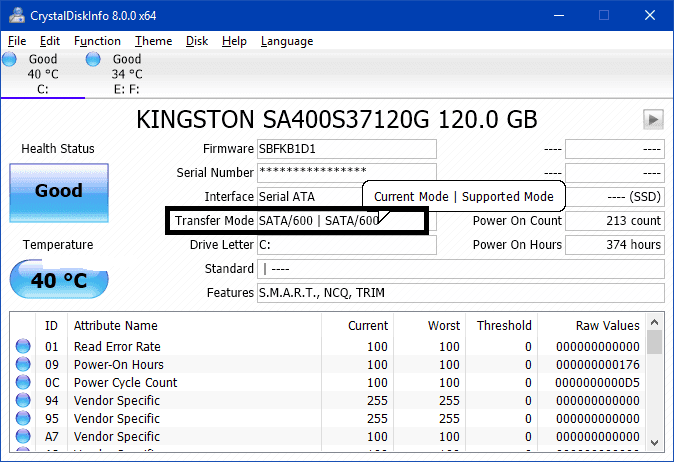Select the Power Cycle Count attribute name
Image resolution: width=674 pixels, height=462 pixels.
coord(125,382)
